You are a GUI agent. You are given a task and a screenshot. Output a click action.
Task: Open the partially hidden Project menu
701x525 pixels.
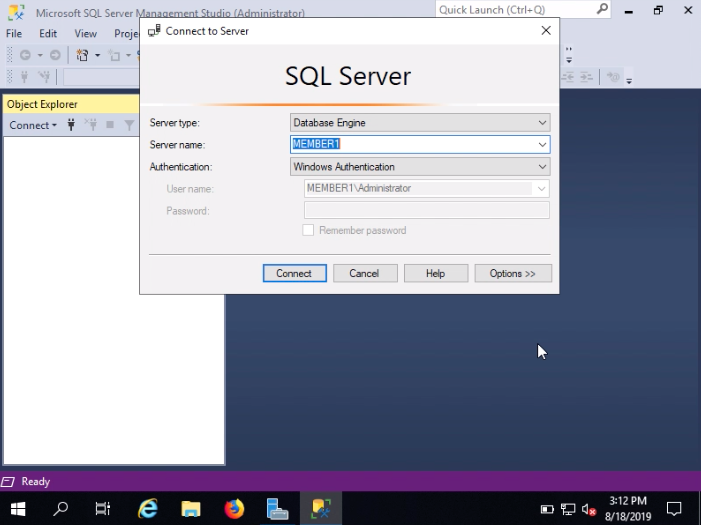click(x=127, y=34)
